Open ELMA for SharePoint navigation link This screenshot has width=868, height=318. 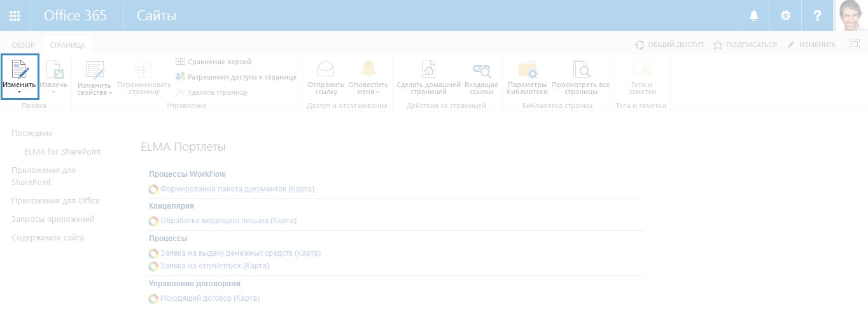62,152
